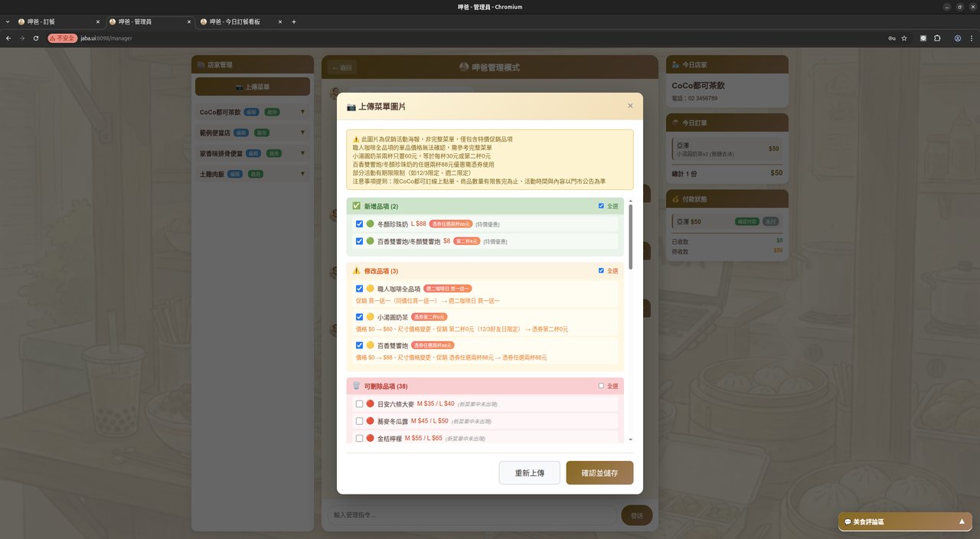Open a new browser tab with plus icon
This screenshot has width=980, height=539.
[294, 21]
